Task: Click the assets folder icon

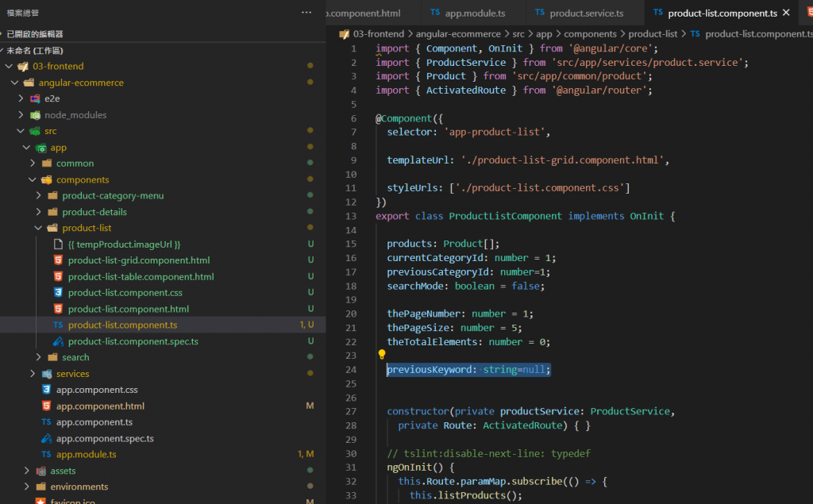Action: 40,471
